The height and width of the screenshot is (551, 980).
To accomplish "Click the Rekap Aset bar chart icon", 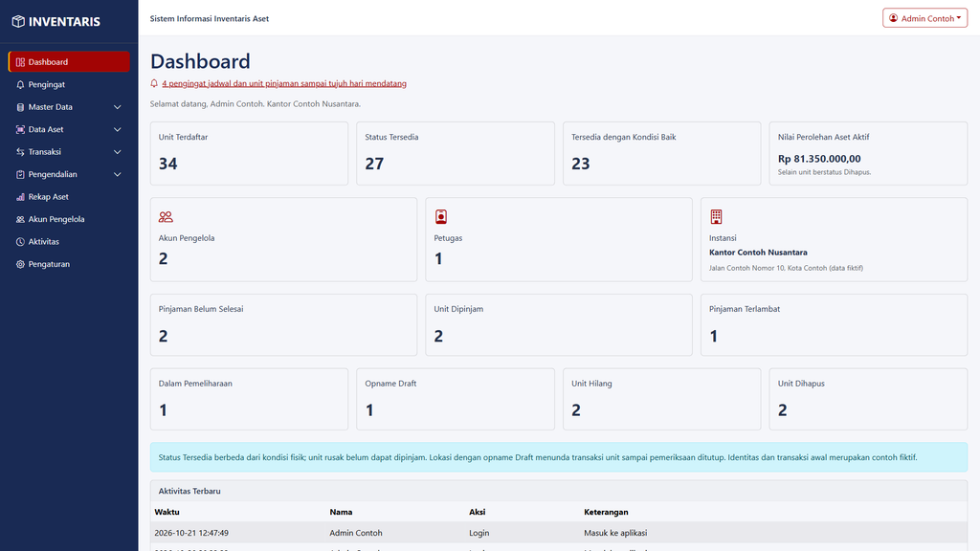I will pyautogui.click(x=20, y=197).
